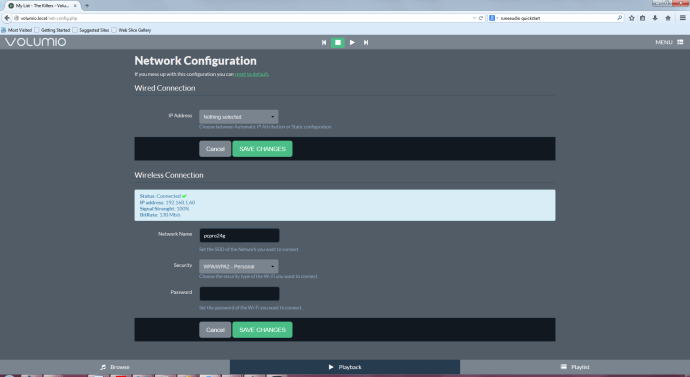
Task: Click the Volumio logo
Action: click(35, 42)
